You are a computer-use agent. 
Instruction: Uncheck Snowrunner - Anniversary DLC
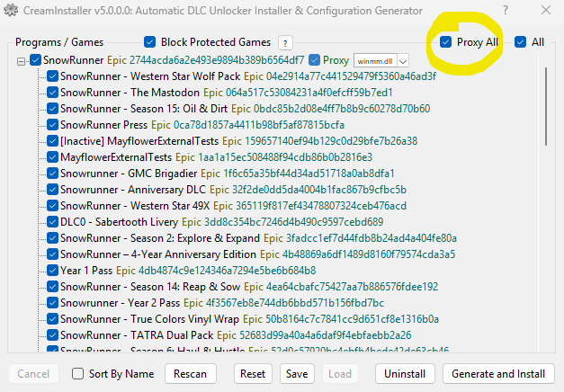point(52,190)
